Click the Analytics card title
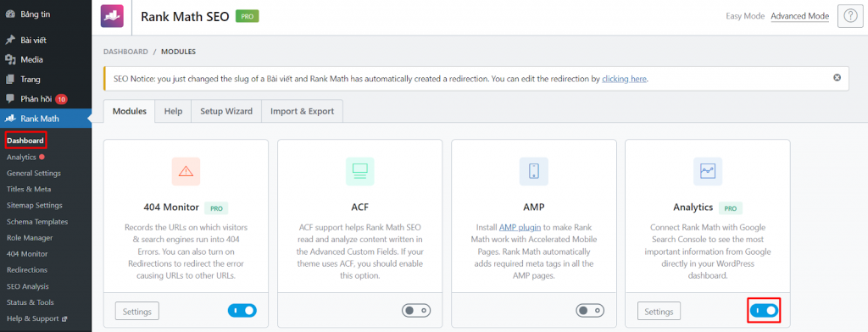 coord(693,207)
